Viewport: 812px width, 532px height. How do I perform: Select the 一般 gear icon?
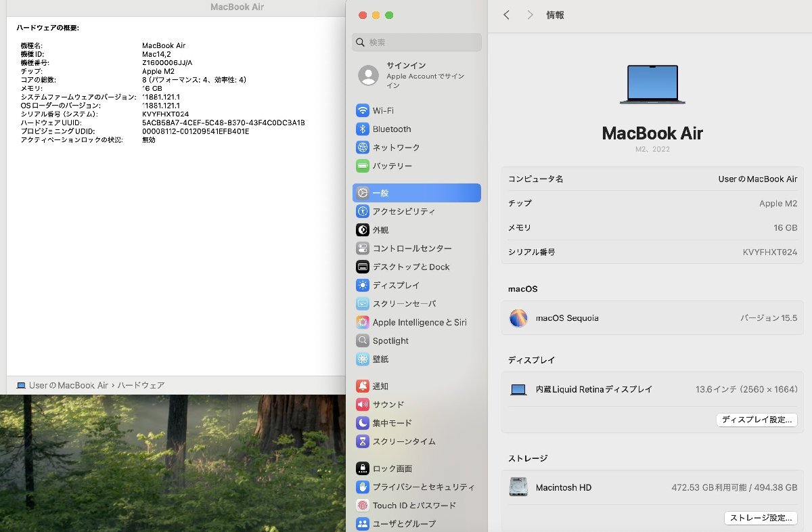363,193
